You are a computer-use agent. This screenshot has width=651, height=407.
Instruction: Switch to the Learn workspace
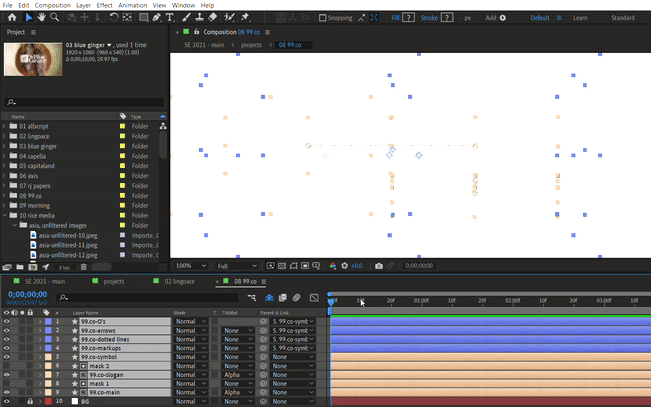click(579, 18)
